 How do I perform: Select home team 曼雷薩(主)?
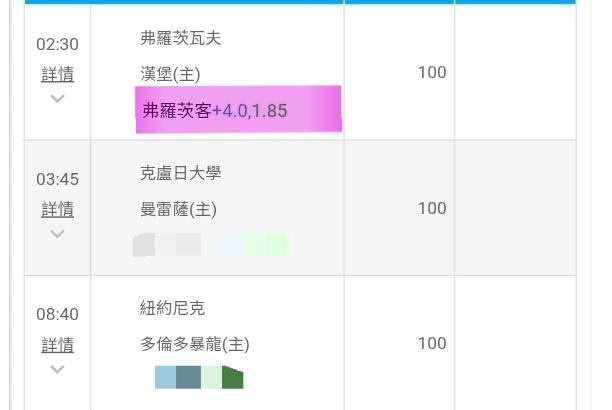tap(178, 209)
